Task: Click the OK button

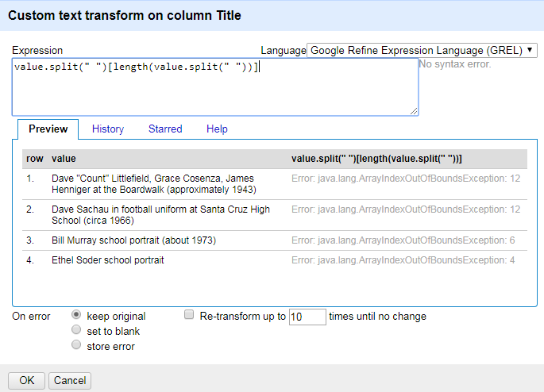Action: tap(27, 381)
